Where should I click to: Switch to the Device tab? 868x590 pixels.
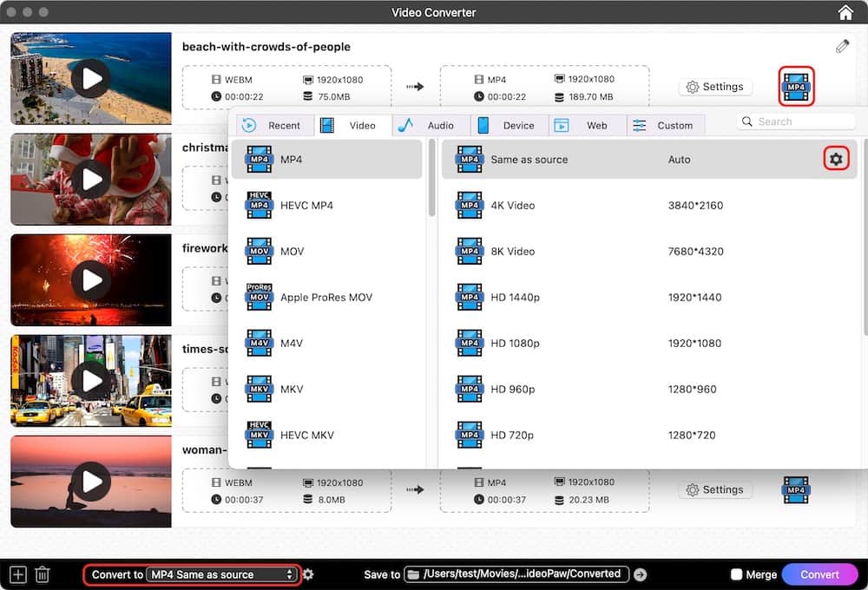(x=508, y=126)
